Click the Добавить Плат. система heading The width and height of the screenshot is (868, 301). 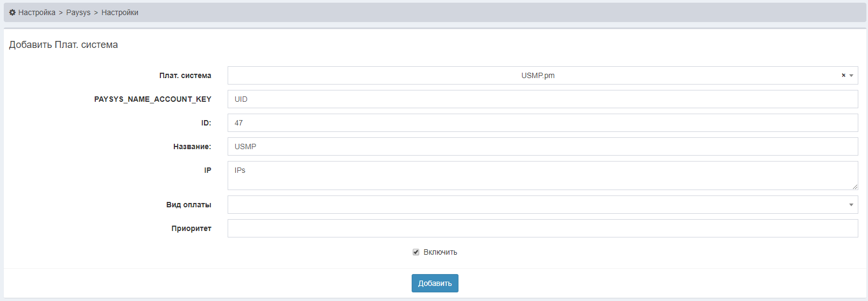[63, 45]
